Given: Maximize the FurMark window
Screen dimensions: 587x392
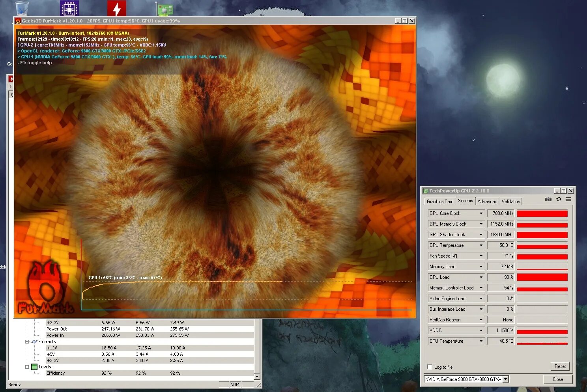Looking at the screenshot, I should (405, 21).
